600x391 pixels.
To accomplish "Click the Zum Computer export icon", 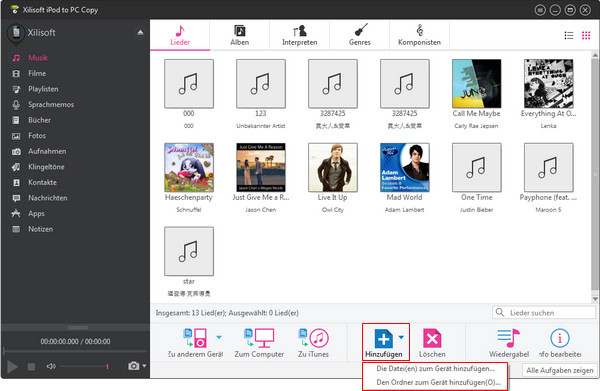I will [x=259, y=338].
